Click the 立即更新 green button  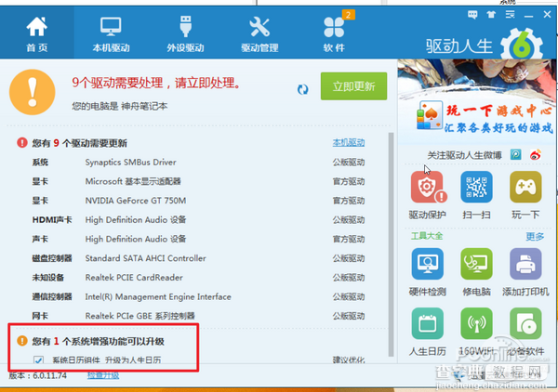pyautogui.click(x=353, y=86)
